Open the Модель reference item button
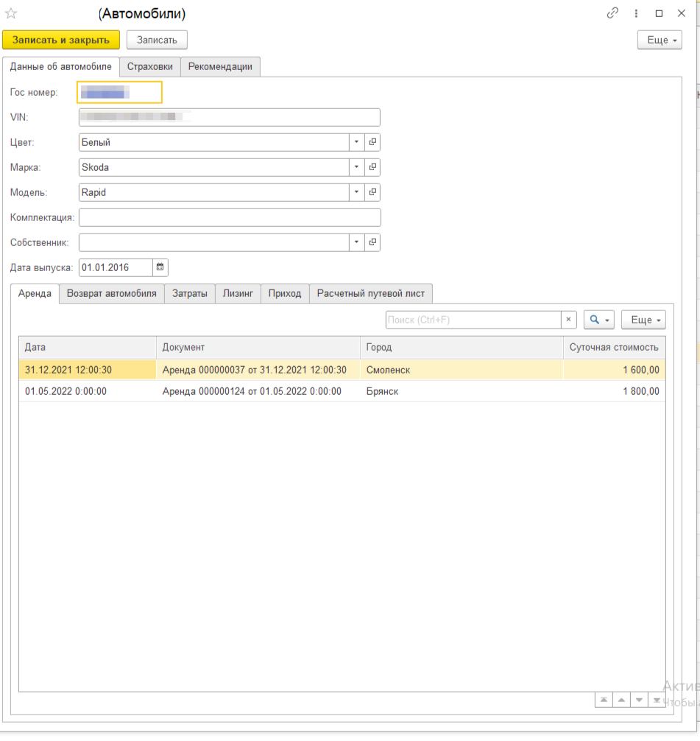The width and height of the screenshot is (700, 741). click(x=372, y=192)
